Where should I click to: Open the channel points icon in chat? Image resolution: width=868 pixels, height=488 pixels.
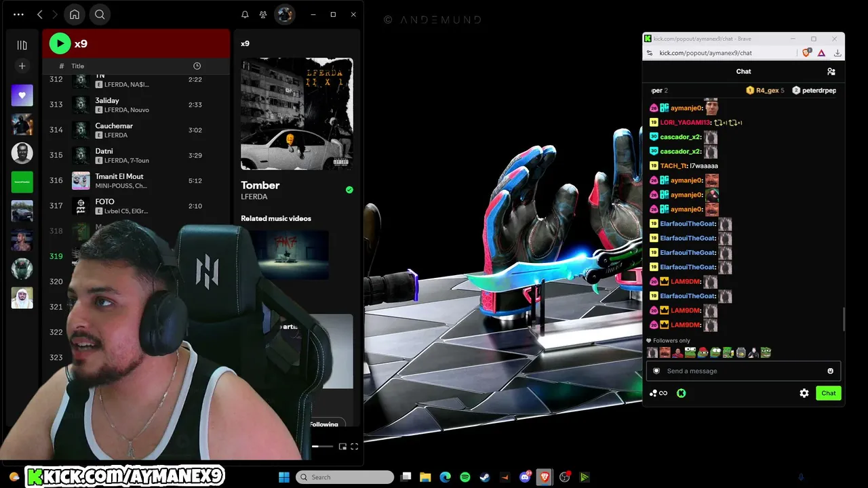658,393
